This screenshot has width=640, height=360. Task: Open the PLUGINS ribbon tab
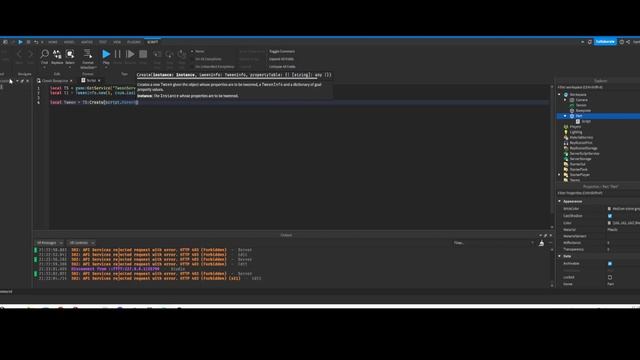pyautogui.click(x=134, y=42)
